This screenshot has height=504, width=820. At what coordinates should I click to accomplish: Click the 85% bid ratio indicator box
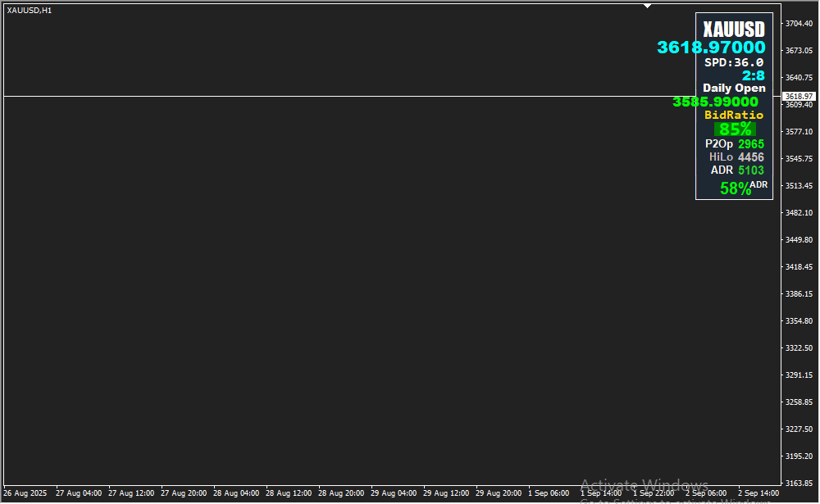point(735,129)
